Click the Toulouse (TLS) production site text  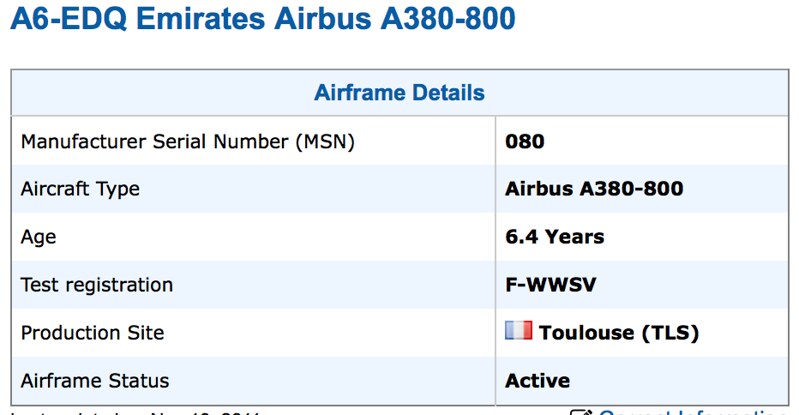tap(618, 333)
